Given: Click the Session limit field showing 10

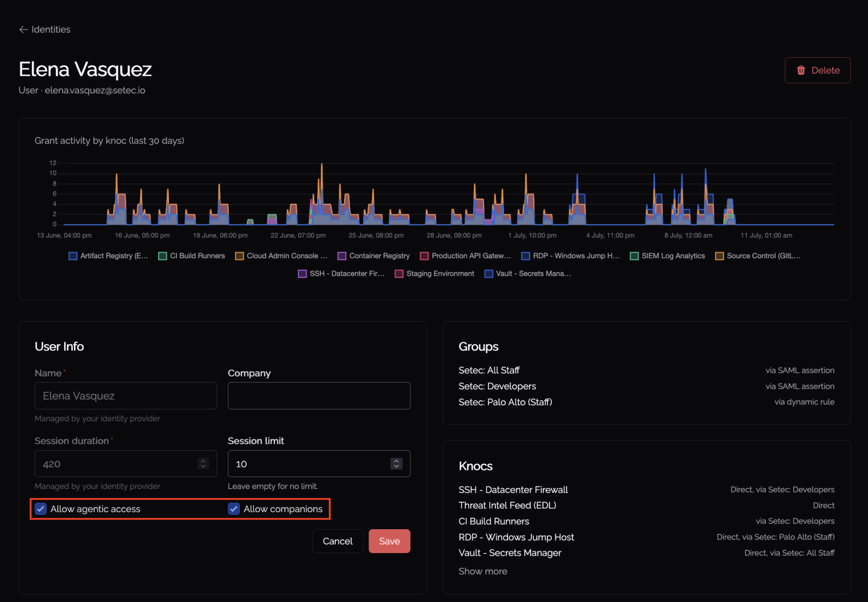Looking at the screenshot, I should (x=319, y=464).
